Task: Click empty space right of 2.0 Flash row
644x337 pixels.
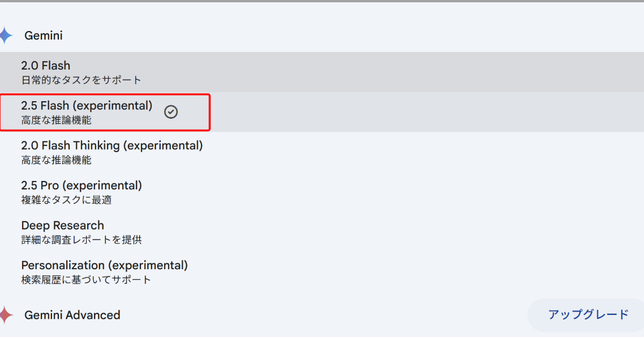Action: click(x=396, y=72)
